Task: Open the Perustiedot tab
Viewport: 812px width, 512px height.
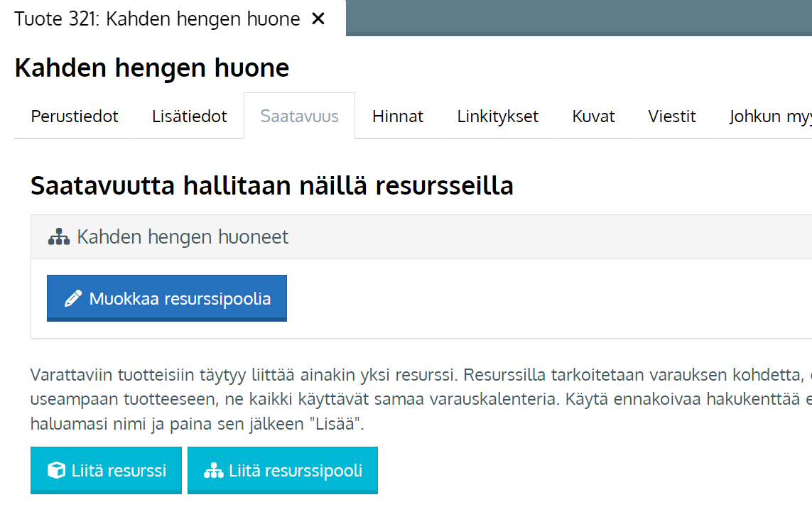Action: coord(75,116)
